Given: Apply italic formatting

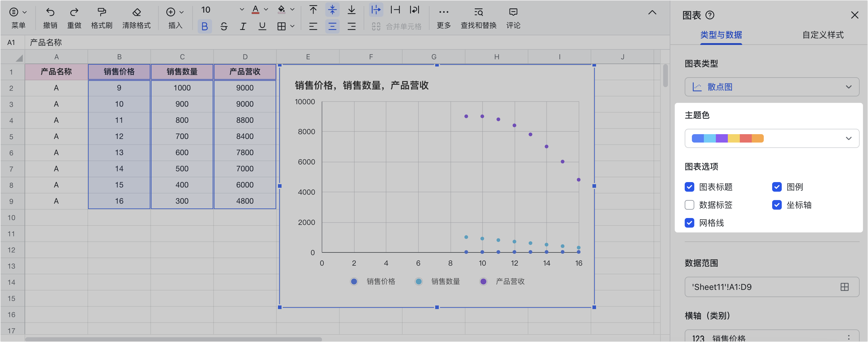Looking at the screenshot, I should [243, 26].
